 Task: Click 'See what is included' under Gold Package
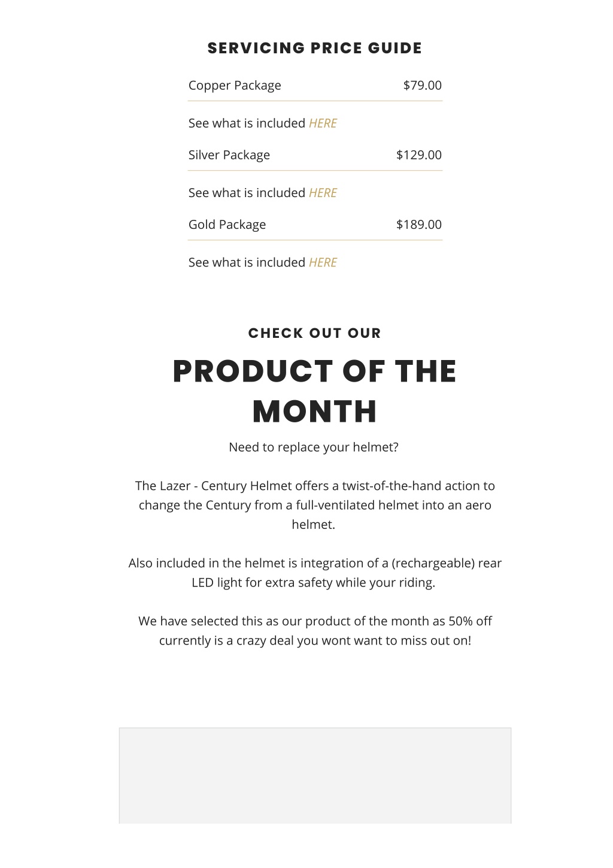247,262
